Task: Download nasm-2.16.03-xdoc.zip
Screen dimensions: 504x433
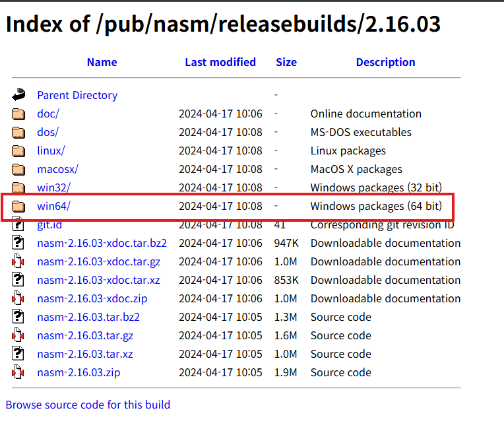Action: point(92,298)
